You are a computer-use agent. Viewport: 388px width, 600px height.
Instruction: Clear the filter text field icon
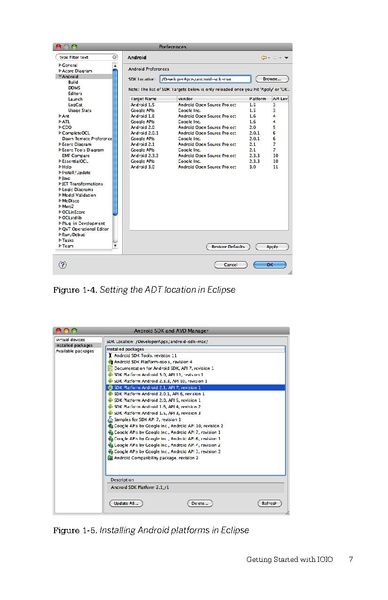click(114, 57)
